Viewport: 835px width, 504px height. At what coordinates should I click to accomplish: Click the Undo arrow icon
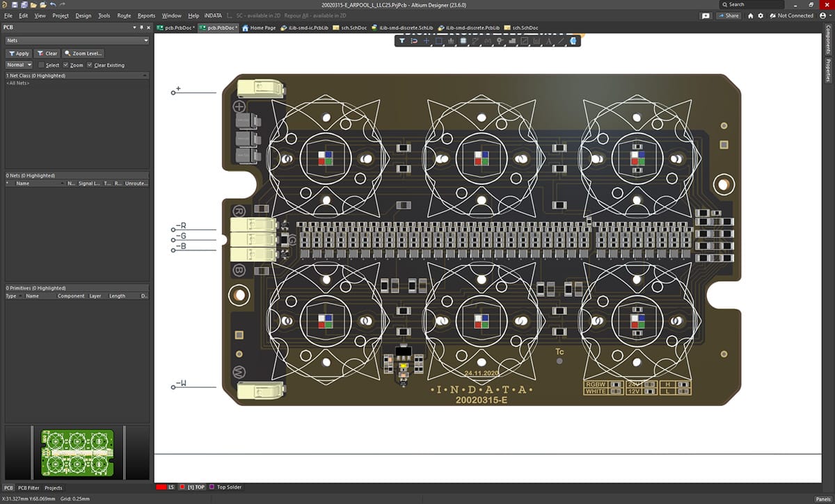coord(53,5)
